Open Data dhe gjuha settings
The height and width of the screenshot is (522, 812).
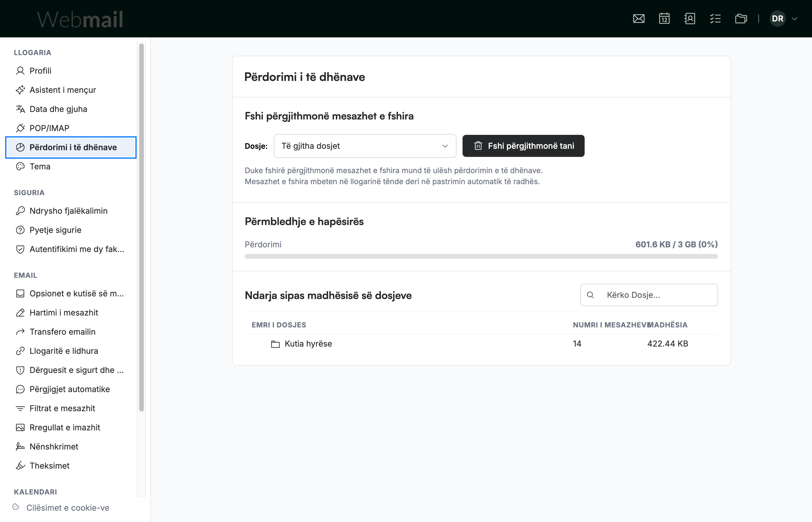point(71,109)
